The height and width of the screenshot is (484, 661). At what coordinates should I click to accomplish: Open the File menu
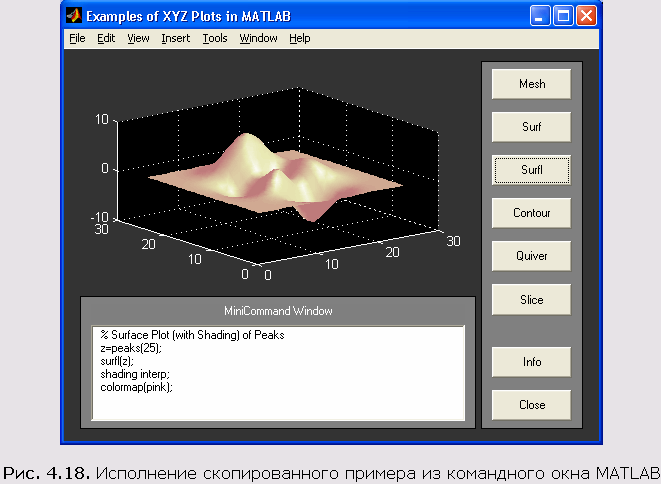pyautogui.click(x=77, y=38)
